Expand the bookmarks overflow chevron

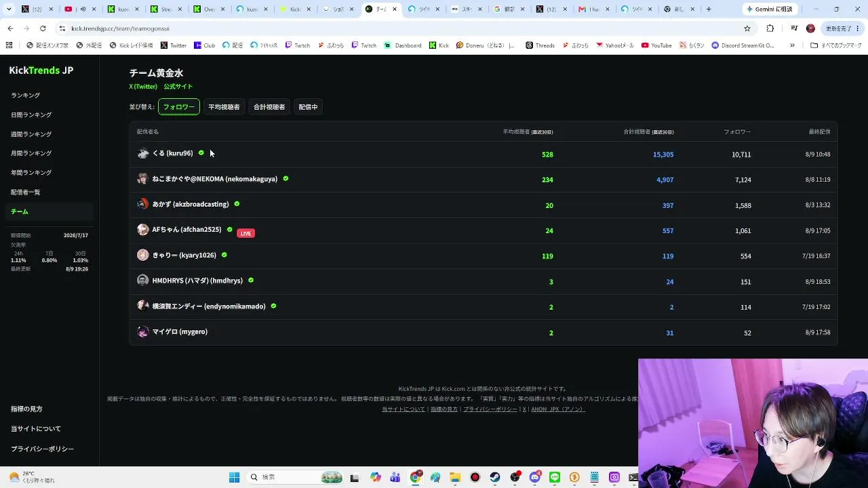[x=792, y=45]
